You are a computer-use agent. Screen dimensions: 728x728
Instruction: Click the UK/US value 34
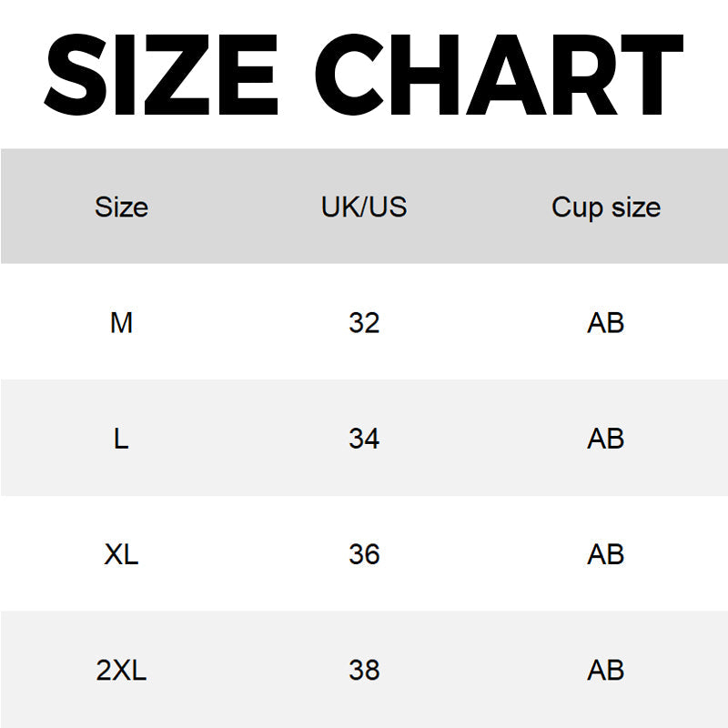pos(364,439)
